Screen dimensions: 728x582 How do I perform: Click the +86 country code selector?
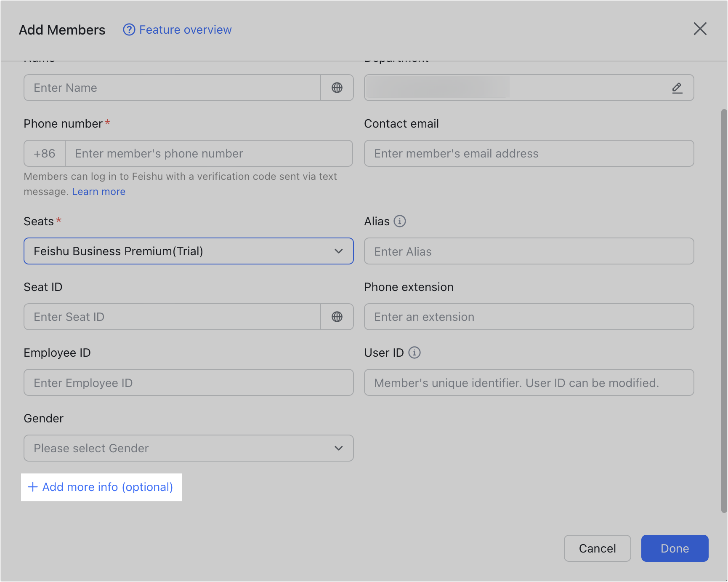45,153
